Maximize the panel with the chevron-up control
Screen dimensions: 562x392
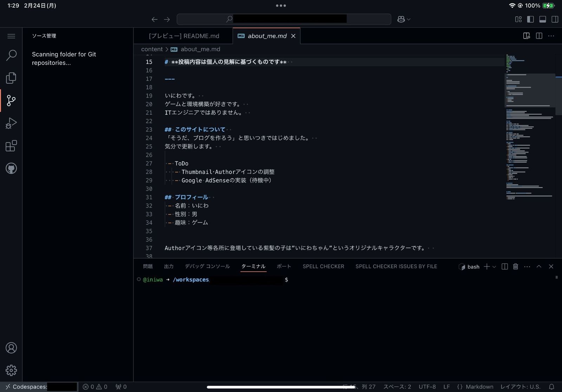click(539, 266)
